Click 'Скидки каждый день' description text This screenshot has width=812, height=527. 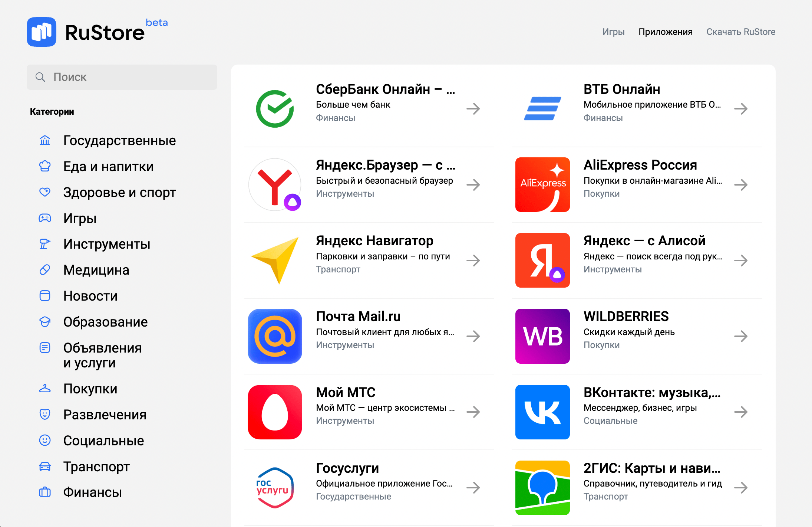pos(629,332)
